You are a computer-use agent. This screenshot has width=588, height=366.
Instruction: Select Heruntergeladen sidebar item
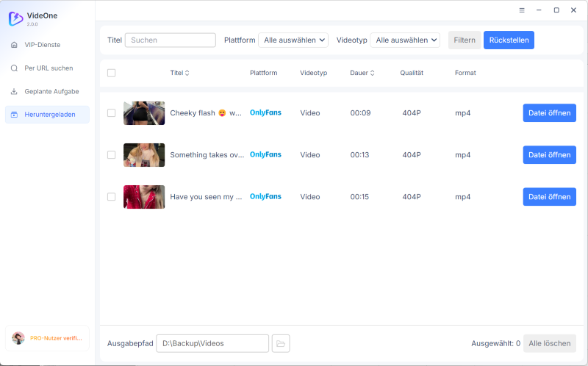point(47,115)
